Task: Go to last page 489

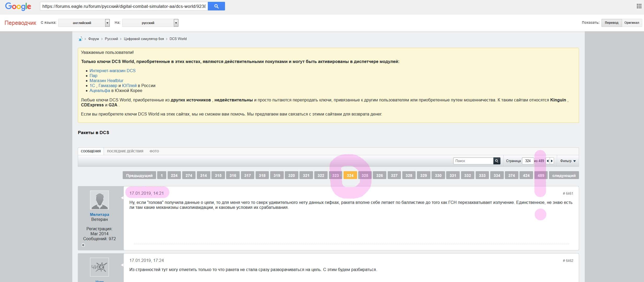Action: click(x=541, y=175)
